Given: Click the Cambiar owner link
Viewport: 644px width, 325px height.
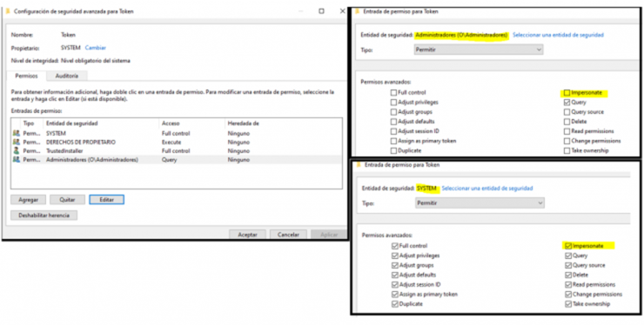Looking at the screenshot, I should tap(95, 48).
